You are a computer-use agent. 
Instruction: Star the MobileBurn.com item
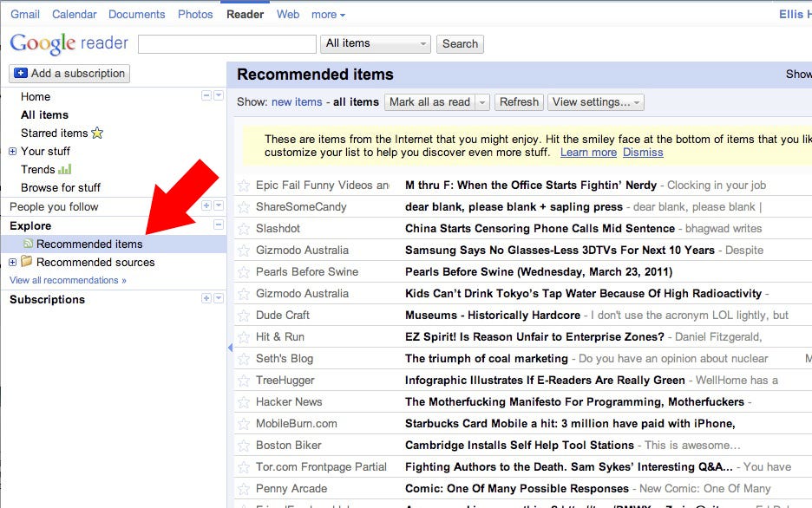pos(244,425)
